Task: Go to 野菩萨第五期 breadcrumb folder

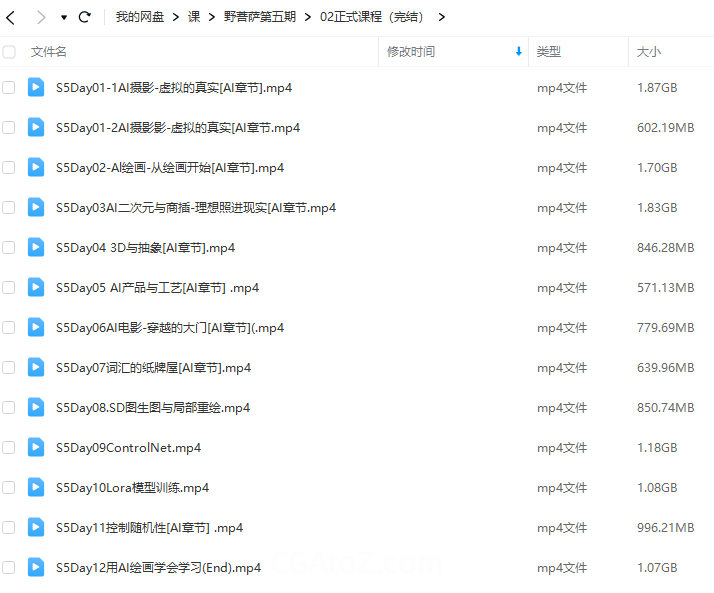Action: click(x=259, y=17)
